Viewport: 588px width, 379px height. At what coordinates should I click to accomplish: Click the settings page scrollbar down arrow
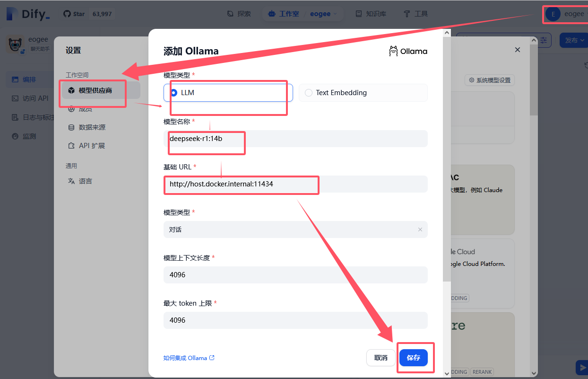coord(534,373)
